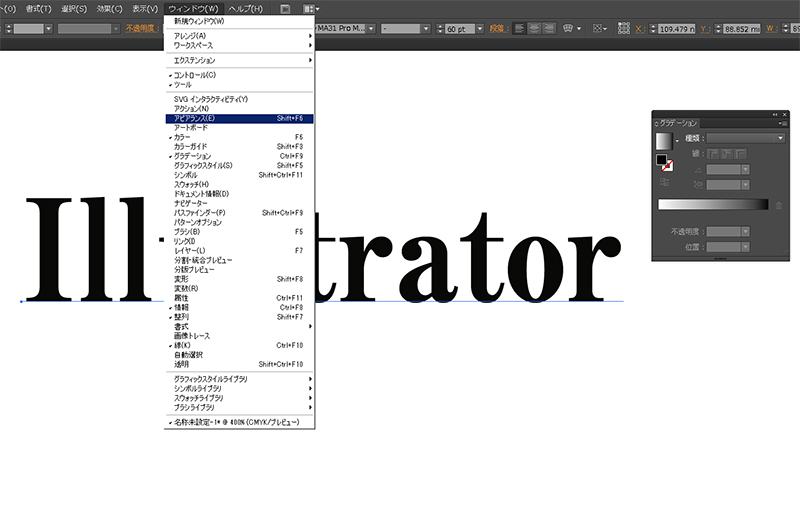Viewport: 800px width, 520px height.
Task: Click the align right paragraph icon
Action: 548,29
